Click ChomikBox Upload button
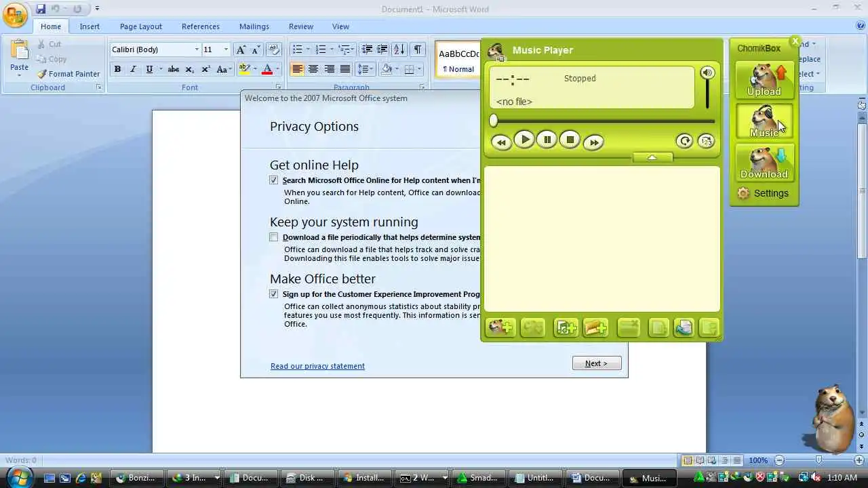Screen dimensions: 868x488 764,80
